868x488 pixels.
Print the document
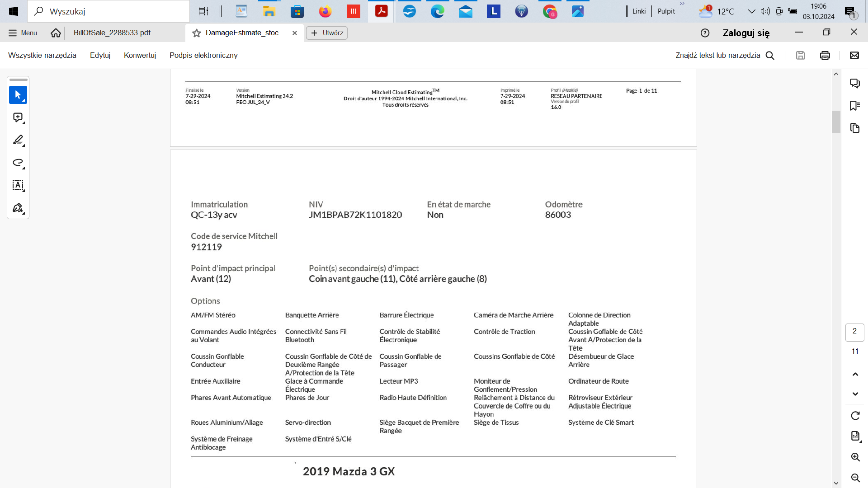[825, 55]
